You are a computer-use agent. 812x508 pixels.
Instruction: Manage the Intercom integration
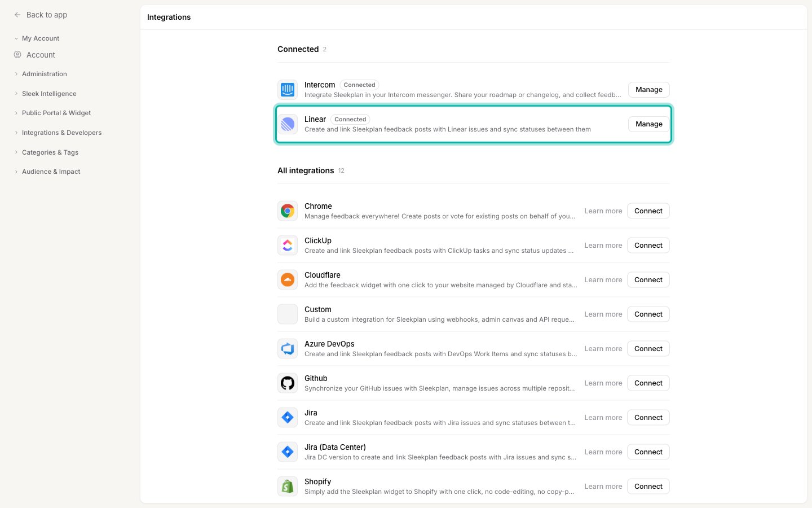click(x=649, y=90)
